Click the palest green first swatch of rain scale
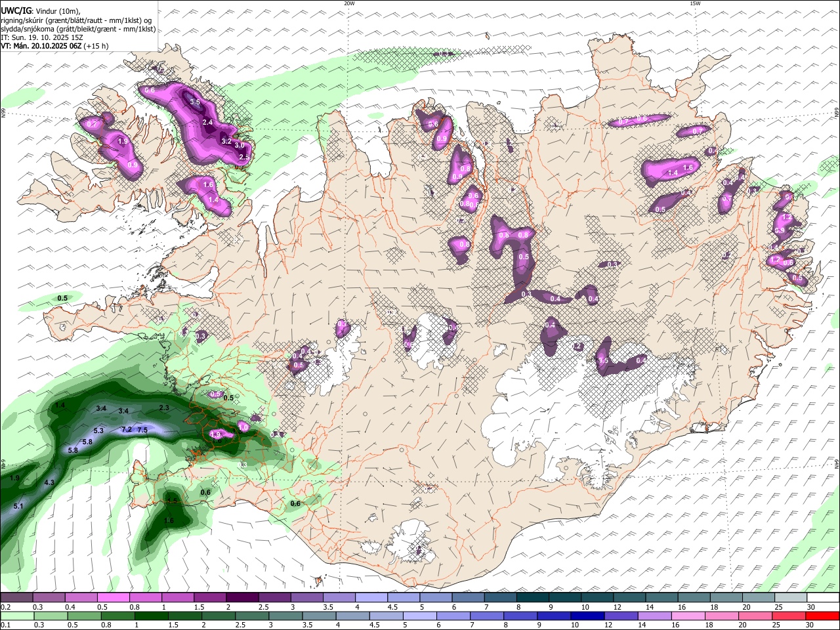 18,616
